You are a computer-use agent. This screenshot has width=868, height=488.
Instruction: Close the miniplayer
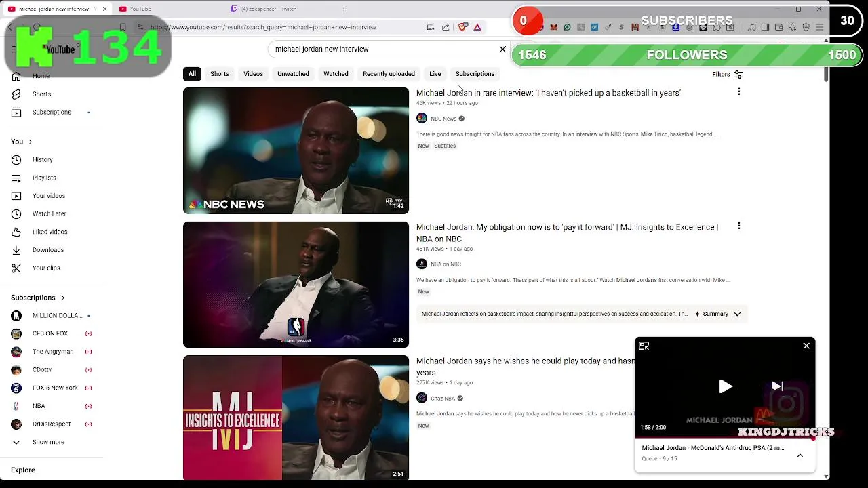coord(806,346)
